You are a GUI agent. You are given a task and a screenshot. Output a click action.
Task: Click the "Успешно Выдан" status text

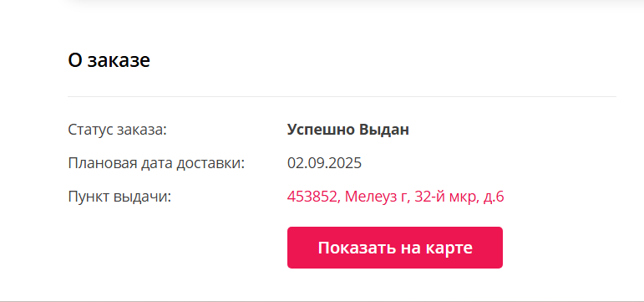pos(347,130)
